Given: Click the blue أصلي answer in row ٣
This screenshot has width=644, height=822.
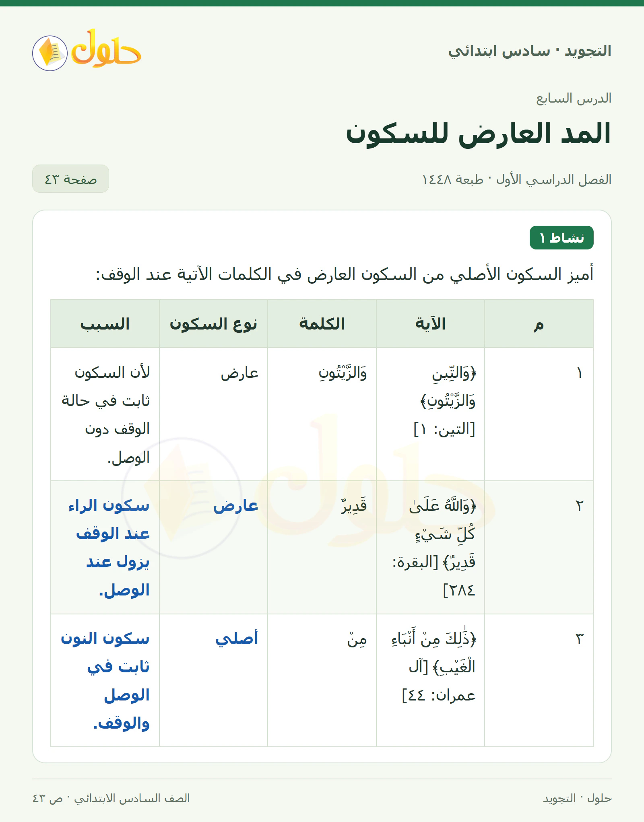Looking at the screenshot, I should [237, 639].
